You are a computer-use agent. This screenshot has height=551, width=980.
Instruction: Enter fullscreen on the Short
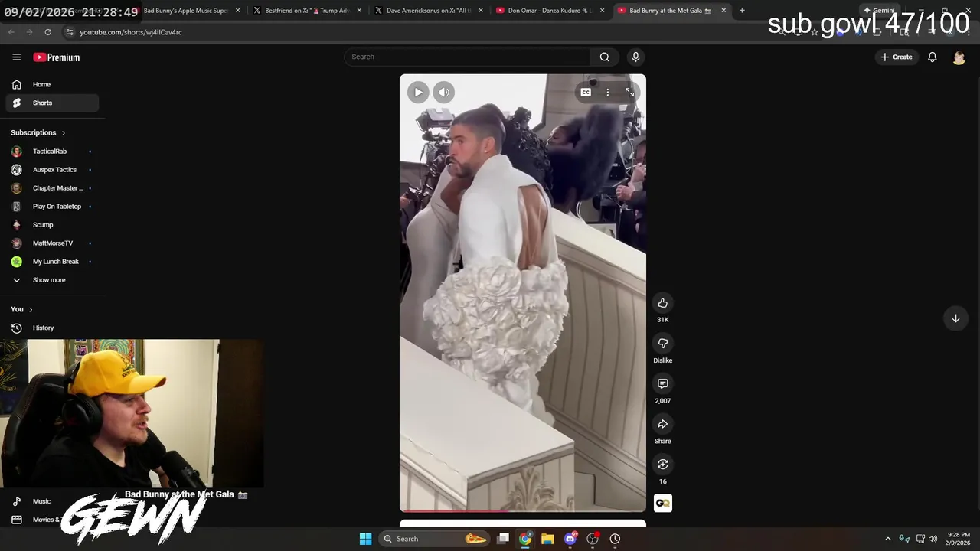(x=629, y=93)
